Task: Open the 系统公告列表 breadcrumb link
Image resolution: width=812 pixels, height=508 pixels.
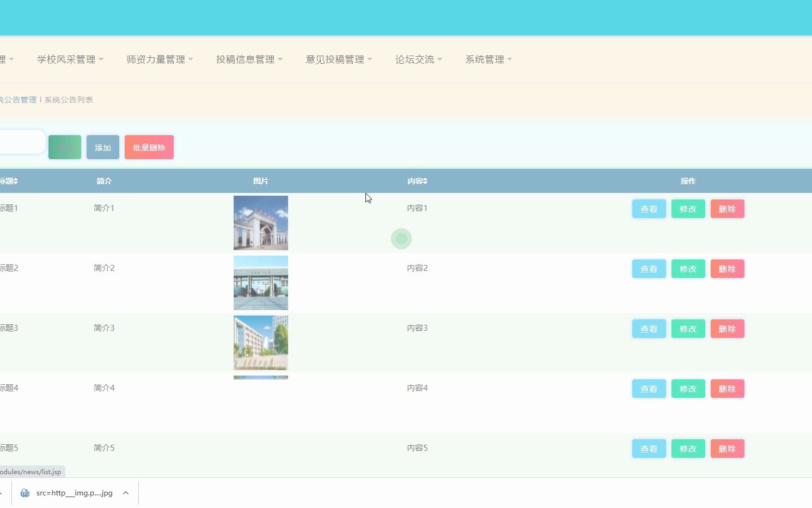Action: point(68,100)
